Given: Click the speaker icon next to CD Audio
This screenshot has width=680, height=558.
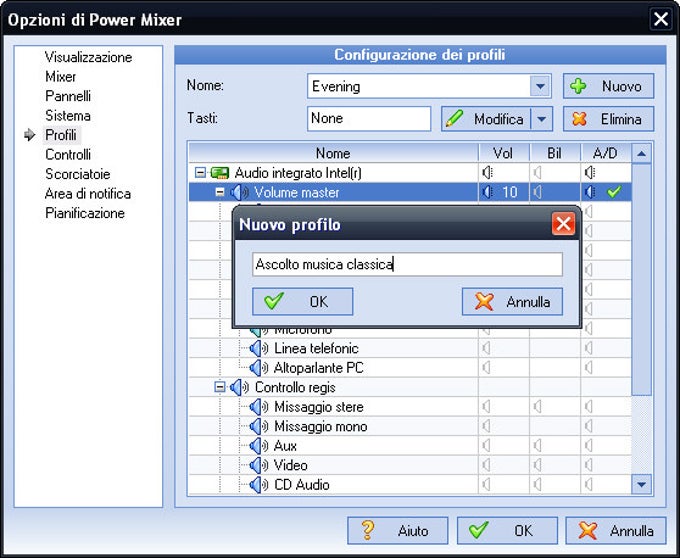Looking at the screenshot, I should 259,485.
